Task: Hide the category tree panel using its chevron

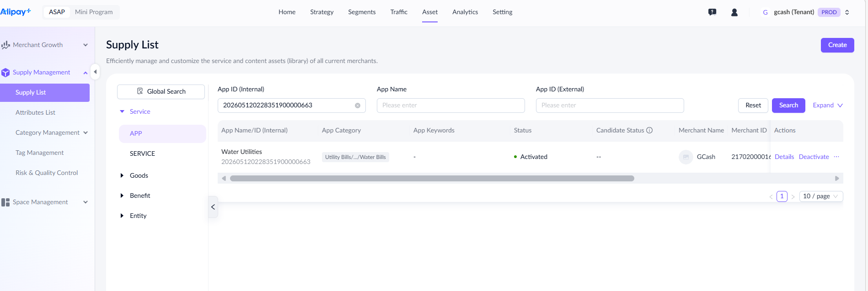Action: (x=213, y=207)
